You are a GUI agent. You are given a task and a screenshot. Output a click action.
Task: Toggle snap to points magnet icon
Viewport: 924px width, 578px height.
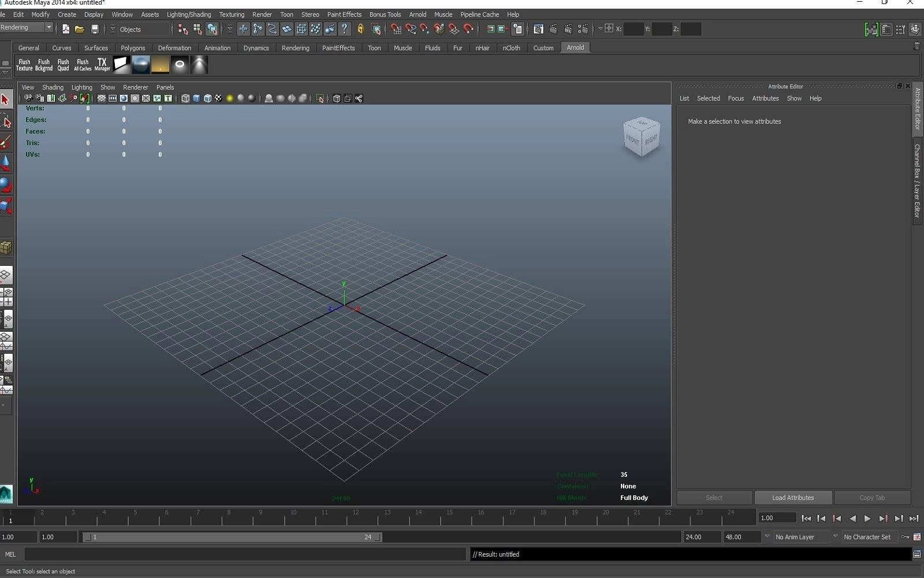pyautogui.click(x=424, y=29)
